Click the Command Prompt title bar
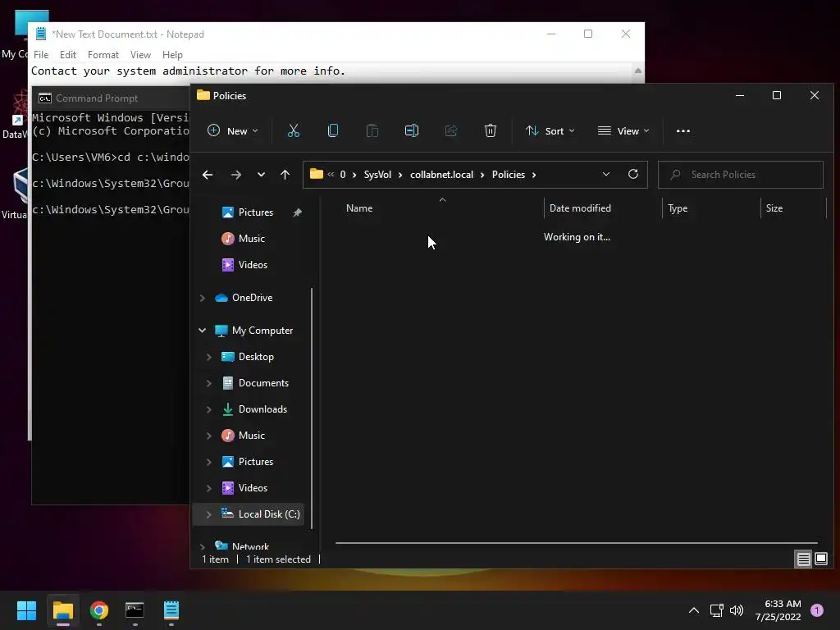This screenshot has height=630, width=840. coord(111,98)
